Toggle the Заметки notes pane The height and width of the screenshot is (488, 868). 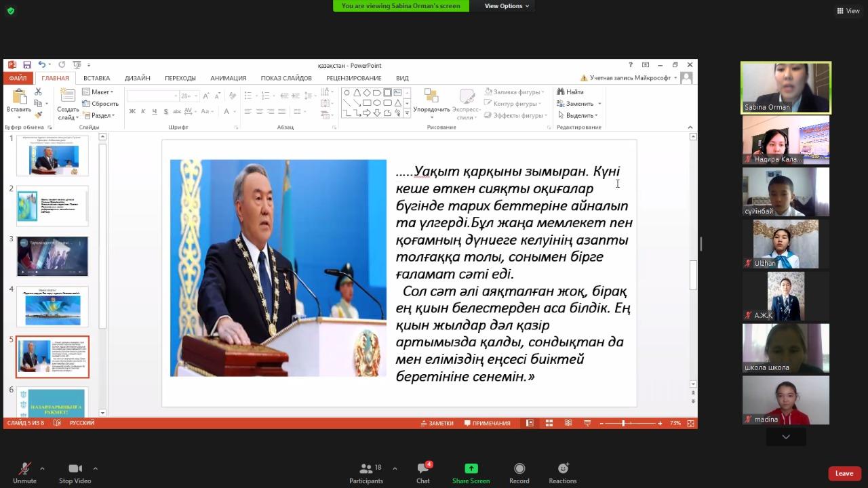(x=436, y=424)
